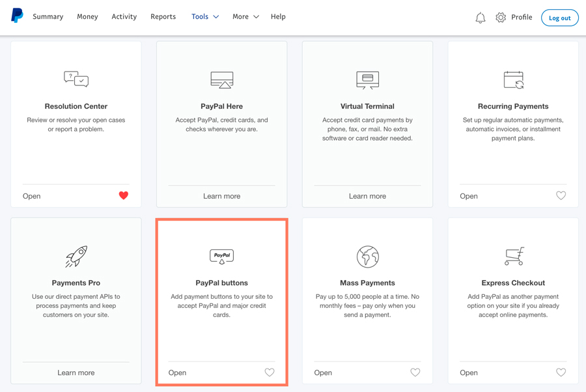This screenshot has width=586, height=392.
Task: Click the Recurring Payments calendar icon
Action: [513, 79]
